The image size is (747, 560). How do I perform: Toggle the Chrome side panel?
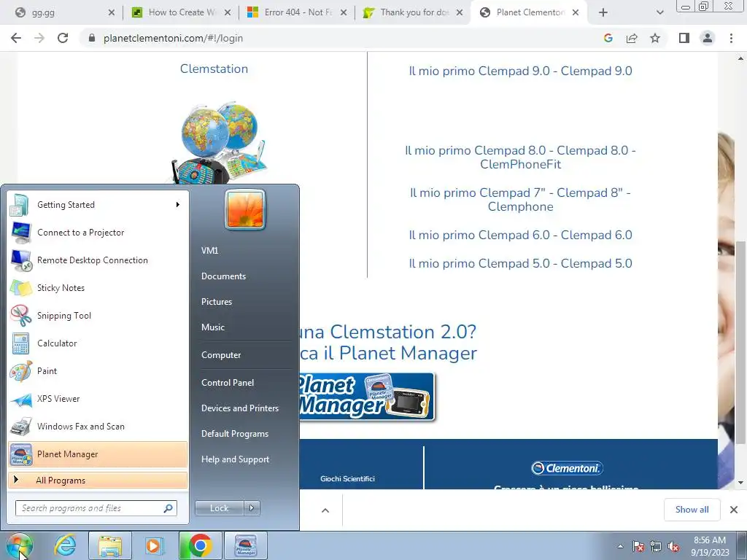(x=684, y=38)
